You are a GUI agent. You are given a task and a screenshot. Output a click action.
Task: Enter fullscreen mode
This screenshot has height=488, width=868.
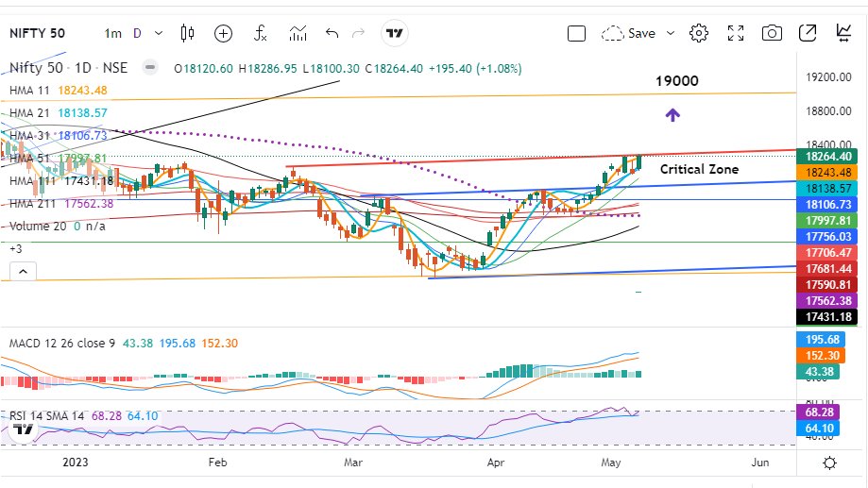point(736,33)
